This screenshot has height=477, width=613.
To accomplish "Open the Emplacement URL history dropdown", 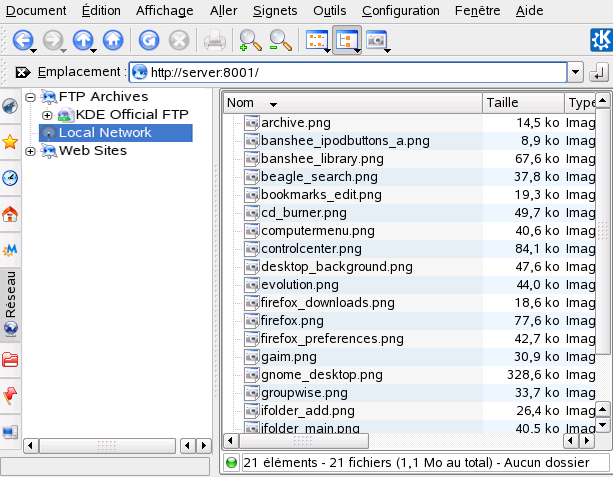I will point(574,73).
